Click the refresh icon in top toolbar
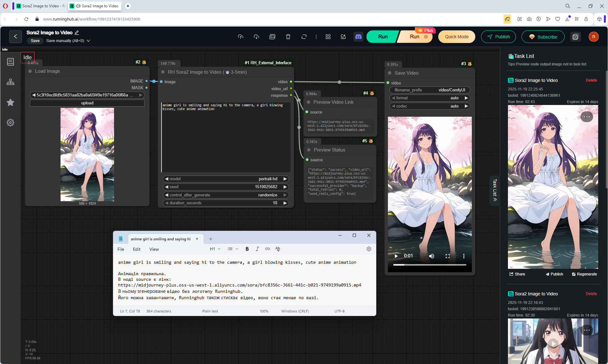This screenshot has width=608, height=364. pos(304,37)
